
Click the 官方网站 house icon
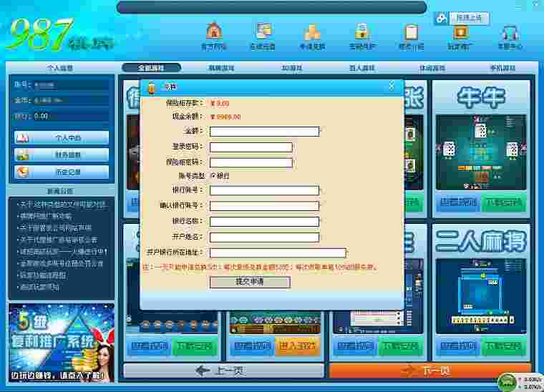(213, 32)
